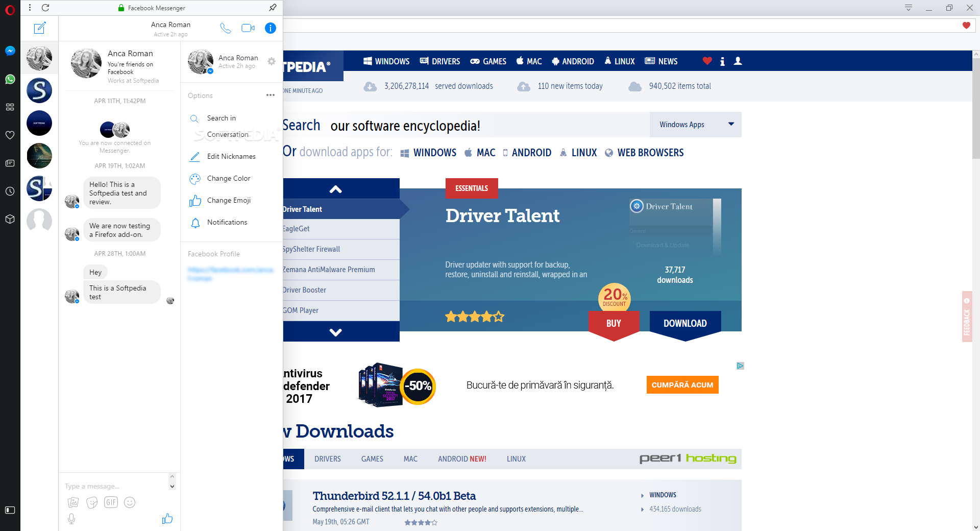Open Softpedia NEWS menu

click(x=661, y=61)
